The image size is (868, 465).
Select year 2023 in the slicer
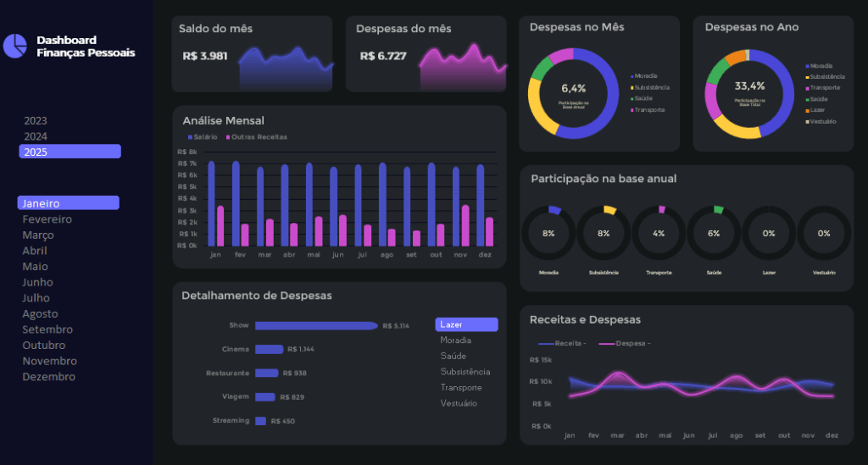[x=36, y=120]
